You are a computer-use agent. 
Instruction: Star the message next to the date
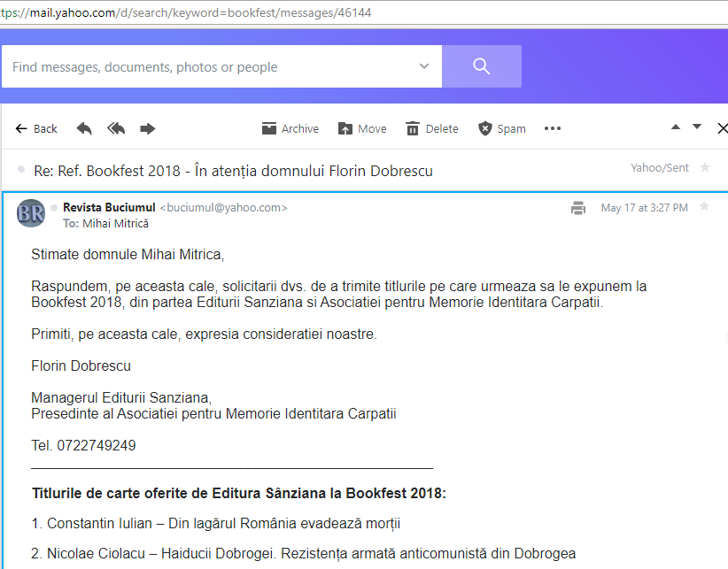coord(704,207)
